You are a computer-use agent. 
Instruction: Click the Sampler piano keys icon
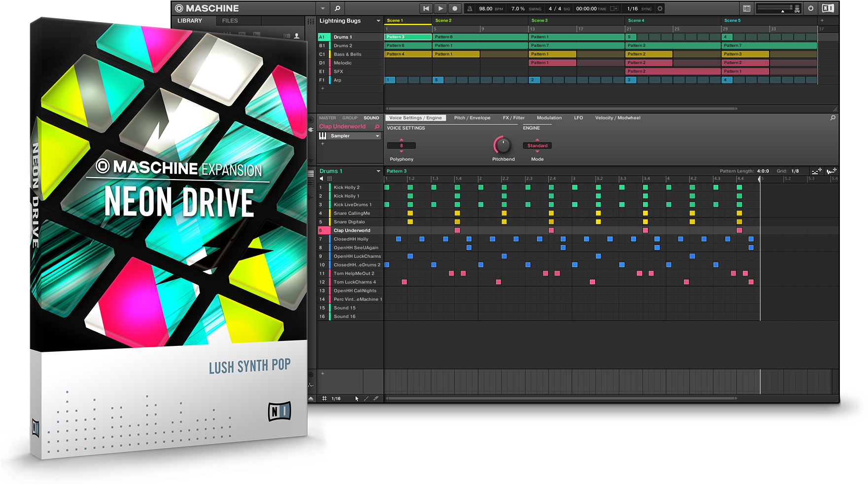[x=323, y=136]
